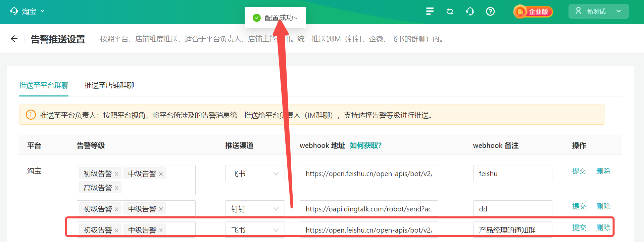The height and width of the screenshot is (242, 644).
Task: Click 提交 in the feishu row
Action: pos(579,171)
